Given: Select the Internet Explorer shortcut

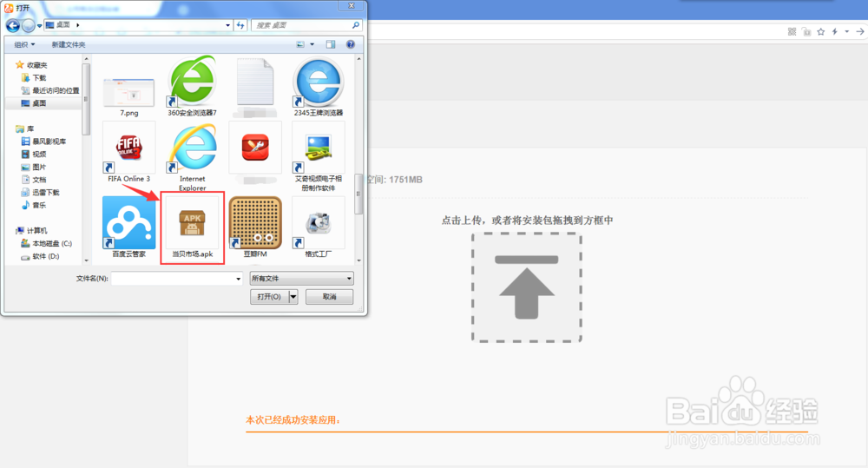Looking at the screenshot, I should coord(192,157).
